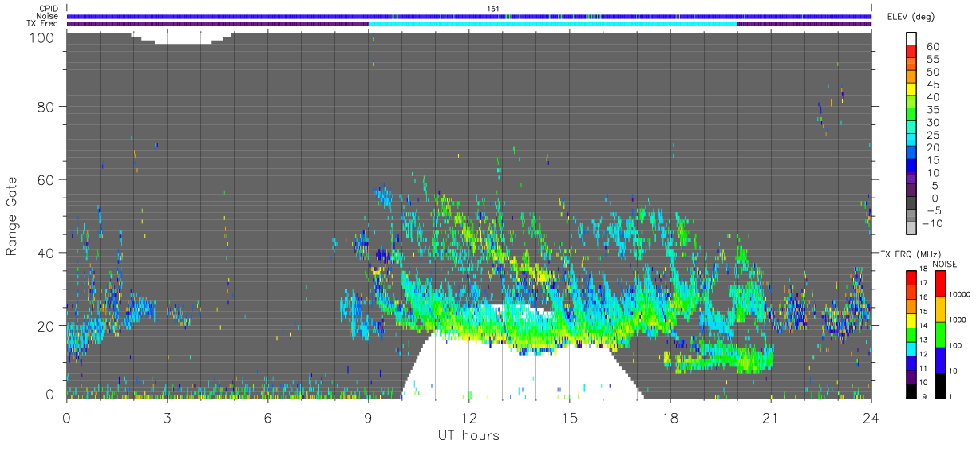Select the red 17–18 swatch in TX FRQ colorbar

coord(911,277)
